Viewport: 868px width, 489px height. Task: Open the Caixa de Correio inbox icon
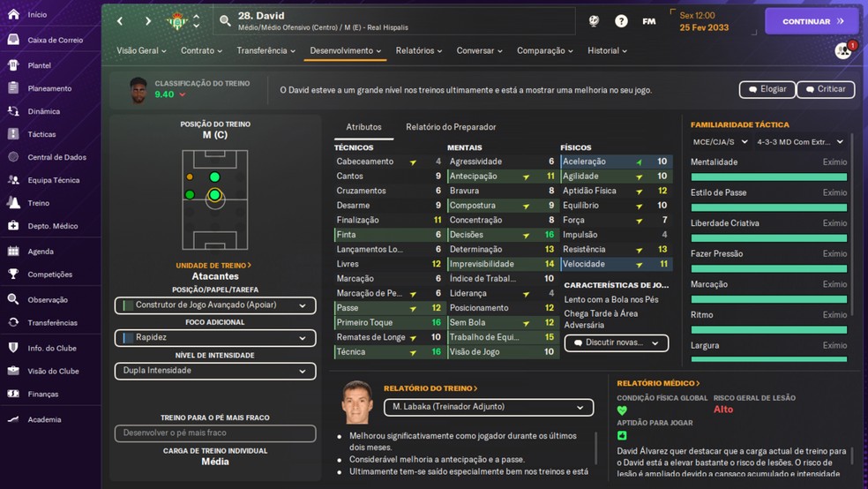pyautogui.click(x=13, y=40)
